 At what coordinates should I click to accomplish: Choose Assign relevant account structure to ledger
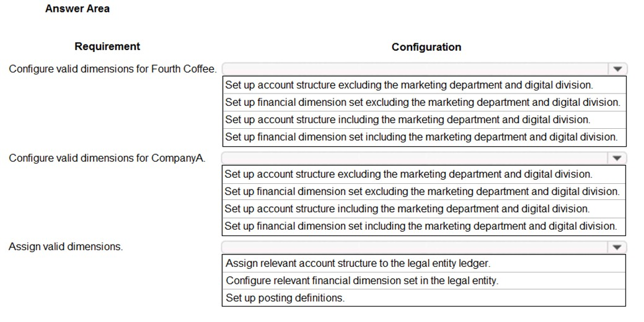pyautogui.click(x=424, y=263)
